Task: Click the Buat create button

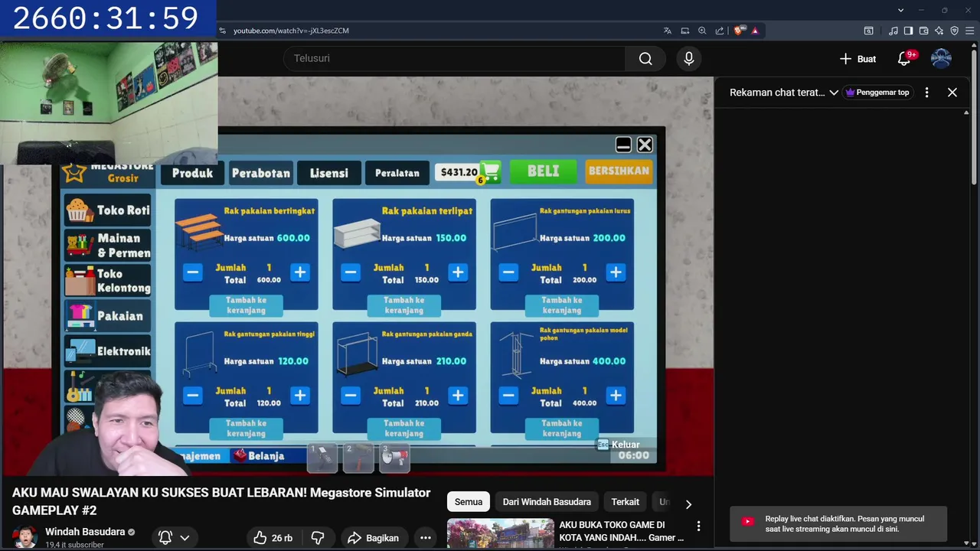Action: pos(857,59)
